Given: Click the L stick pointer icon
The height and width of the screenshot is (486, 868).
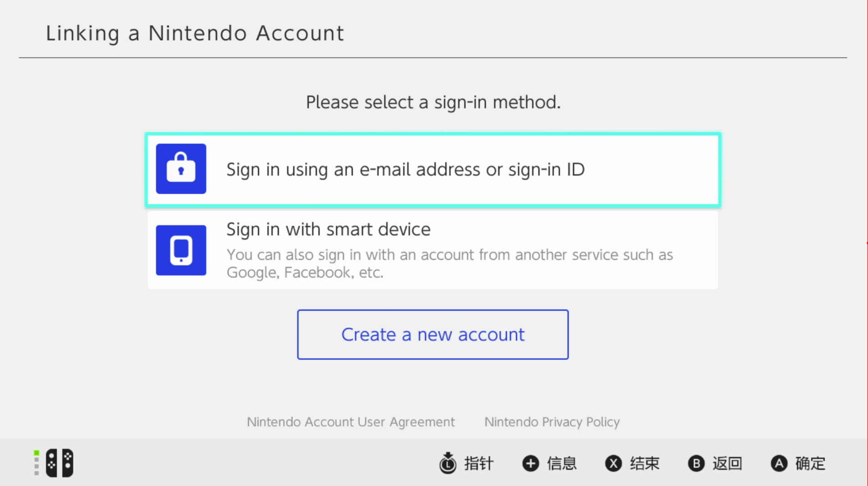Looking at the screenshot, I should tap(447, 463).
